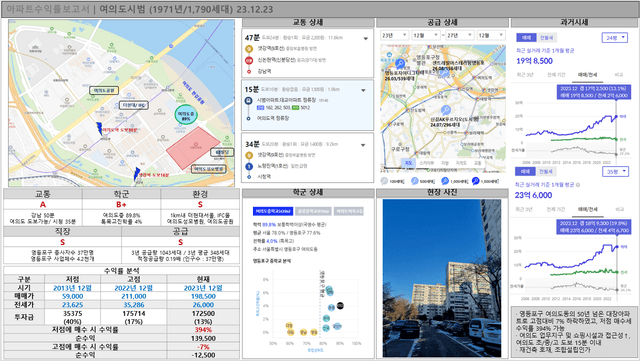Click the lightning marker near 여의도역 on the left map
Image resolution: width=640 pixels, height=361 pixels.
(x=99, y=128)
